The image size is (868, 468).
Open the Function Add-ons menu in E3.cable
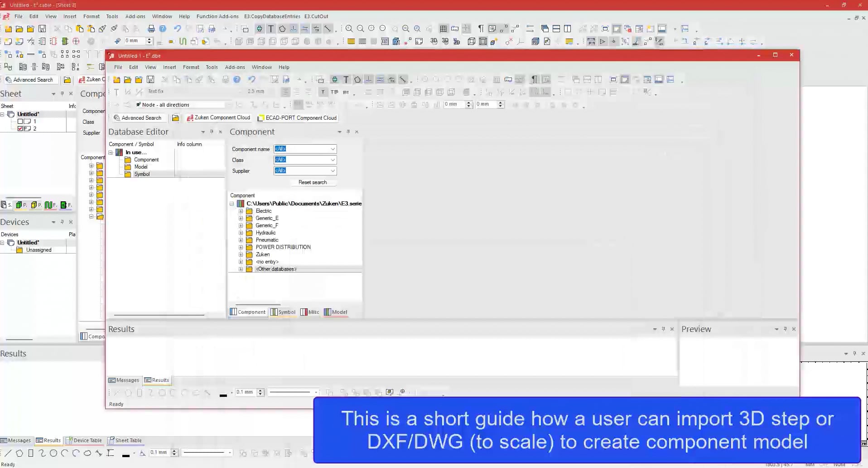pos(217,16)
